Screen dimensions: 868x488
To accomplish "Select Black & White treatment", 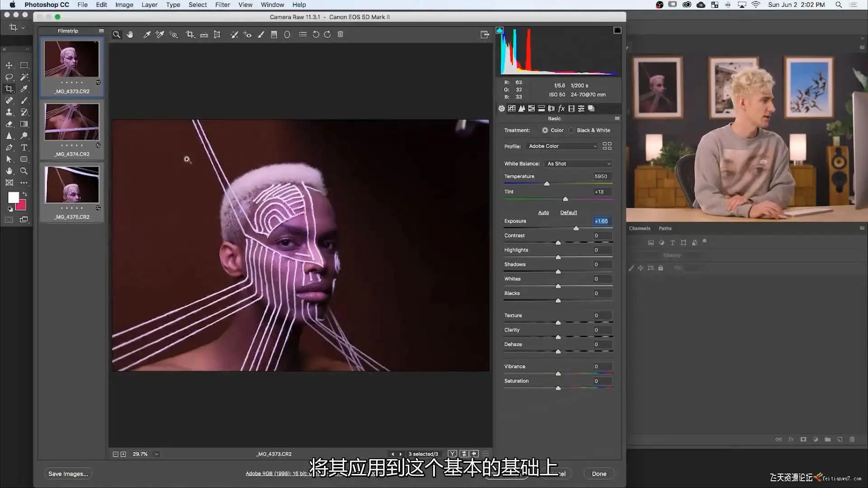I will pyautogui.click(x=572, y=130).
